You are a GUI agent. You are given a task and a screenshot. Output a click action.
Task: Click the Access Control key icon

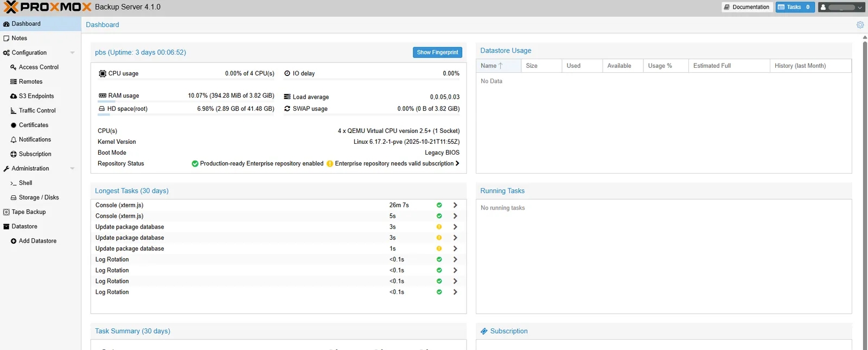(14, 67)
